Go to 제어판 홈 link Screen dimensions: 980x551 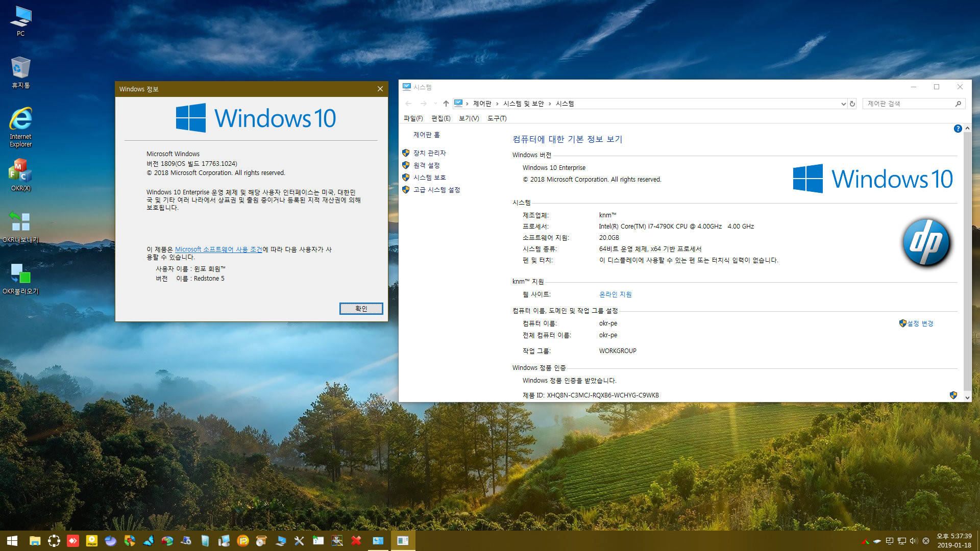tap(426, 135)
